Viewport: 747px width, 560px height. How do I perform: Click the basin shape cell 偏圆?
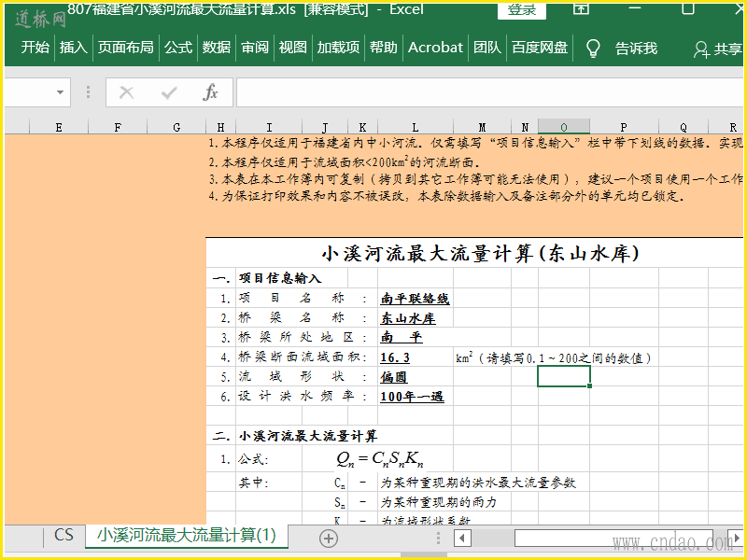point(393,377)
